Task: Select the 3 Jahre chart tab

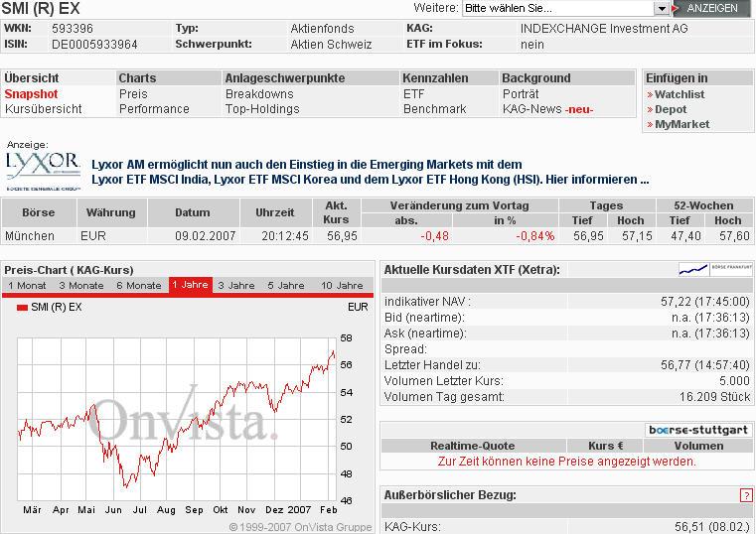Action: 236,285
